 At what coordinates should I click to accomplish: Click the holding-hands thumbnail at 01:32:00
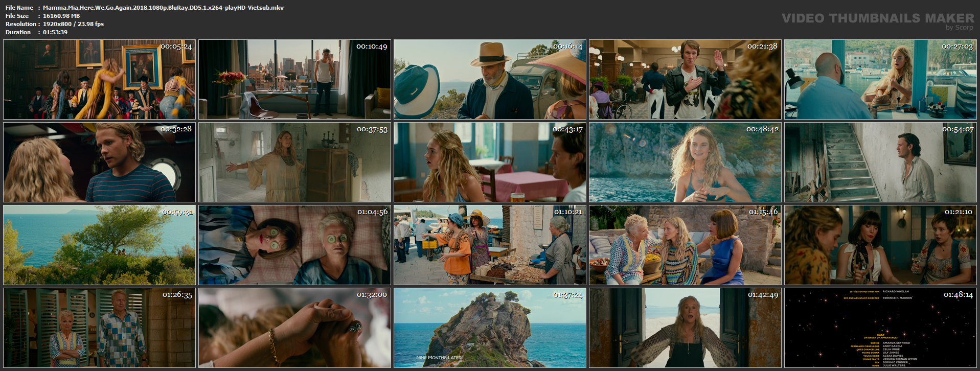pyautogui.click(x=294, y=328)
